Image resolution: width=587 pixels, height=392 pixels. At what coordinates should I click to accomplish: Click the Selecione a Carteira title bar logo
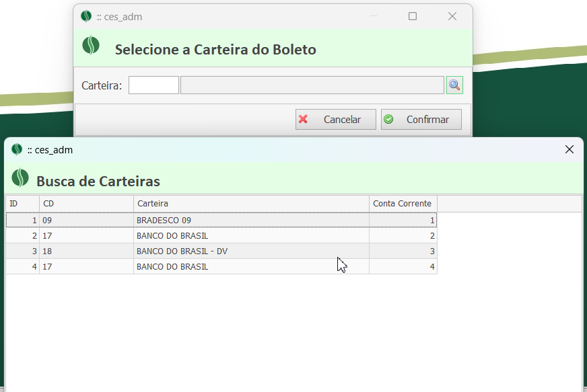tap(86, 16)
